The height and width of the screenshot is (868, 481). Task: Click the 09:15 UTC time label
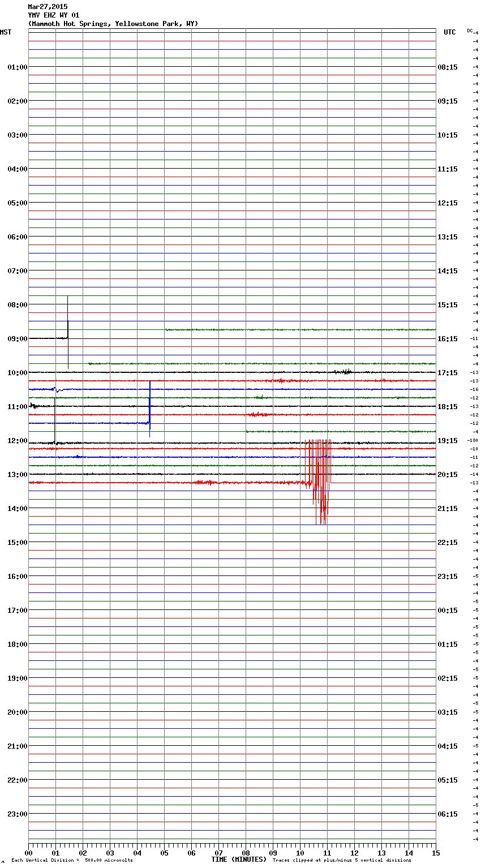pos(448,101)
